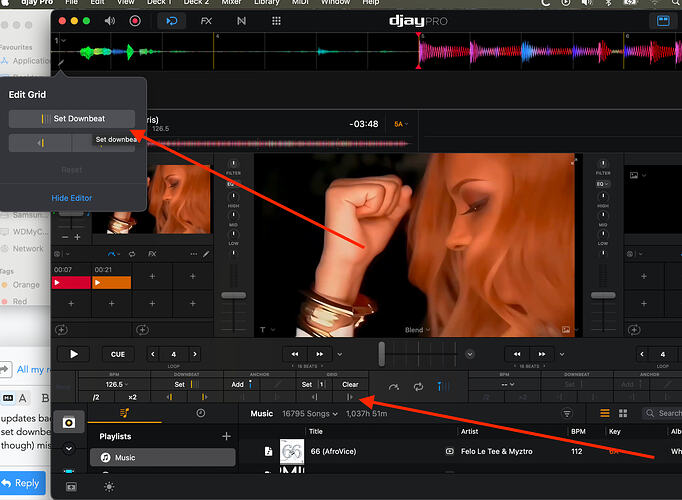The image size is (682, 500).
Task: Start recording with the red record button
Action: pyautogui.click(x=135, y=21)
